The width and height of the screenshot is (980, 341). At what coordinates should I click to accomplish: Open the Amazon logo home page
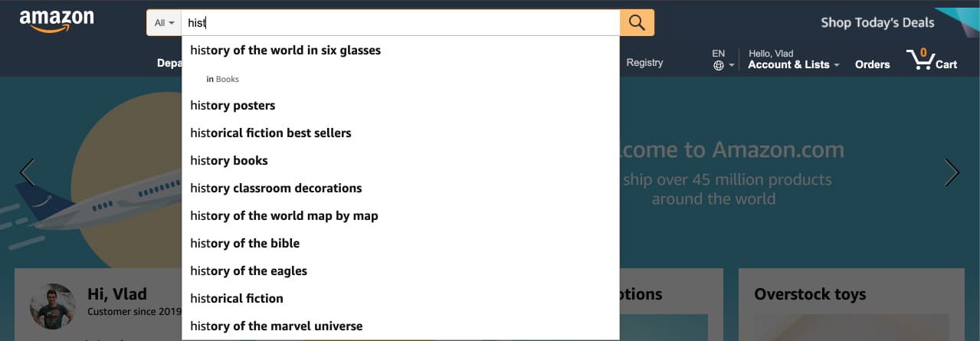(x=57, y=22)
